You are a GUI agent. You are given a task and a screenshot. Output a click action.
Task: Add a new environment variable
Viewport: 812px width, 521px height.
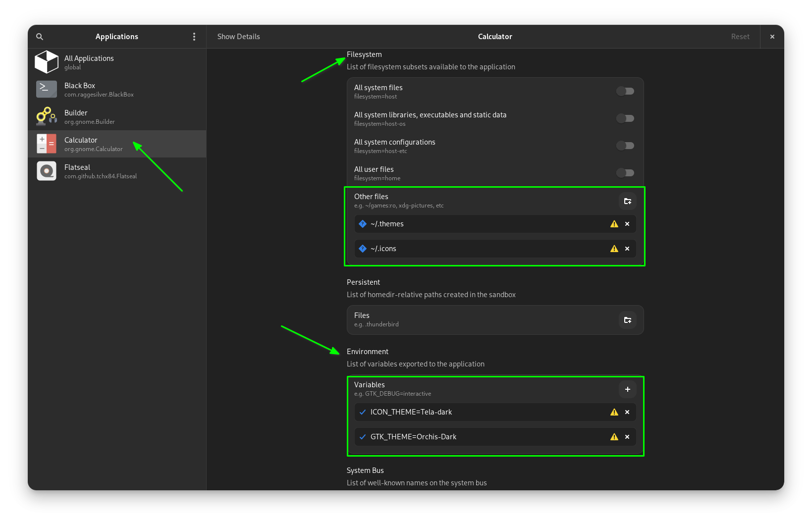tap(628, 389)
